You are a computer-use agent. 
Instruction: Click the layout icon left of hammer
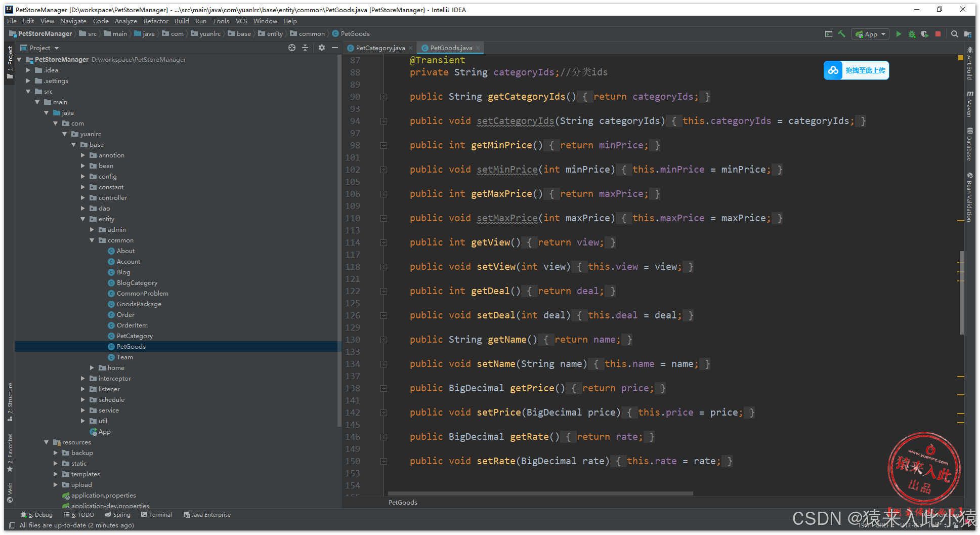829,34
